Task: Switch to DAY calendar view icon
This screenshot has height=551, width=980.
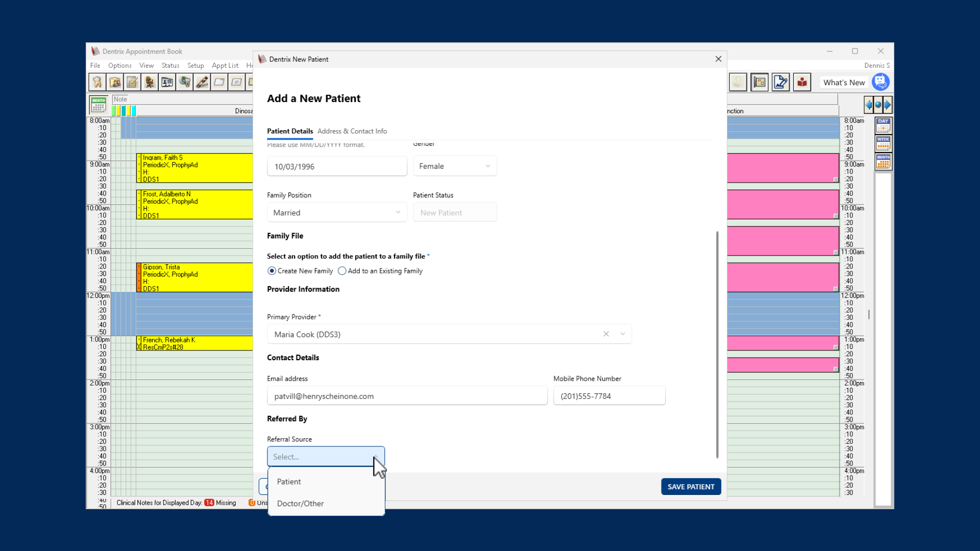Action: pyautogui.click(x=883, y=126)
